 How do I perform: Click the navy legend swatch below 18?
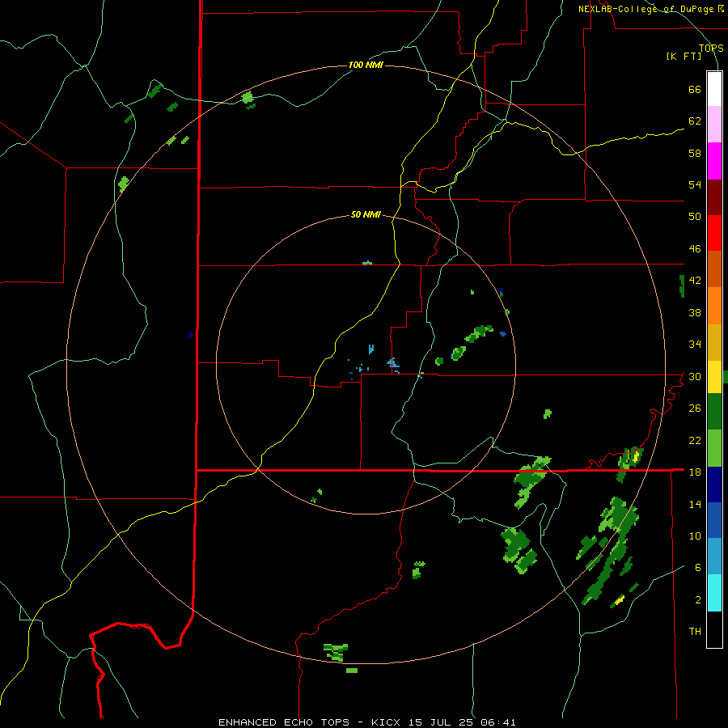point(714,485)
